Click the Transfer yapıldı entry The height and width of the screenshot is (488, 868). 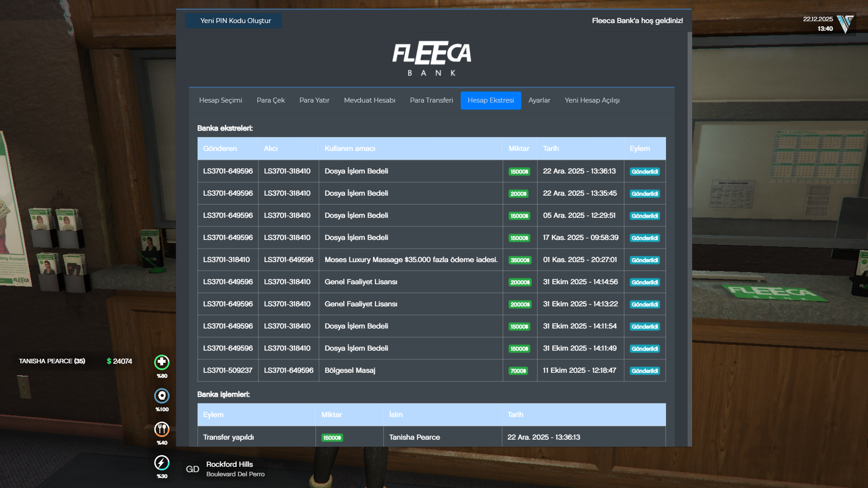pyautogui.click(x=228, y=437)
